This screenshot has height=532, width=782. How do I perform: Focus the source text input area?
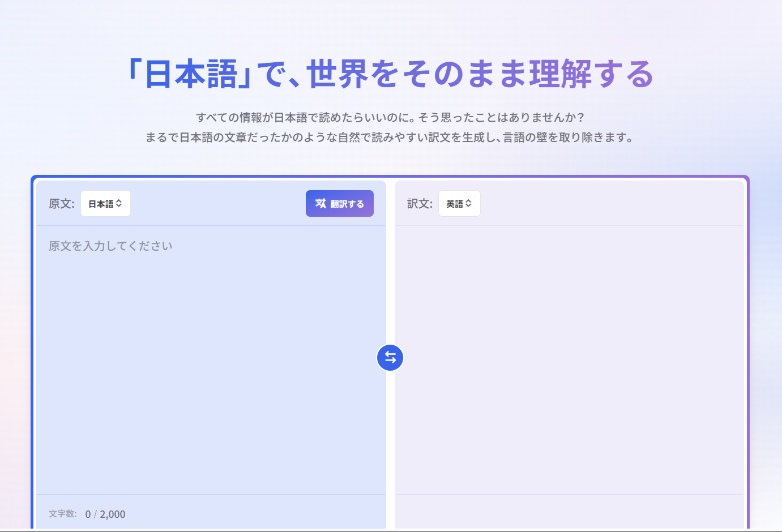pyautogui.click(x=211, y=362)
